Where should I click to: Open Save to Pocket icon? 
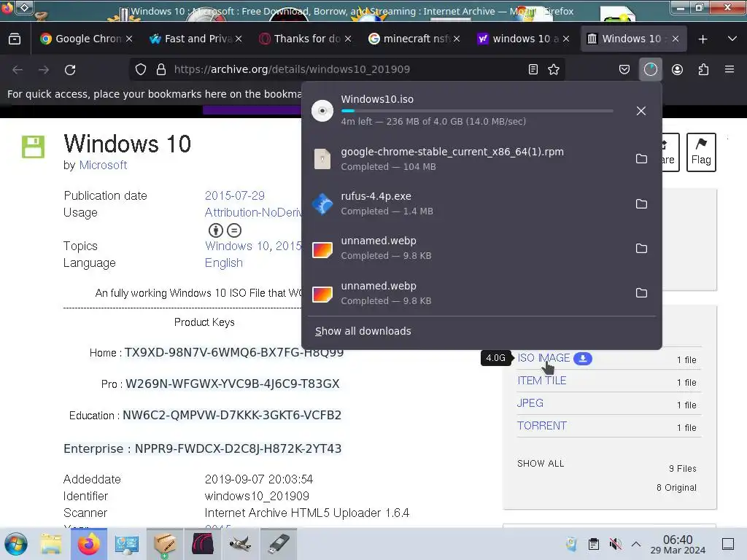point(624,69)
